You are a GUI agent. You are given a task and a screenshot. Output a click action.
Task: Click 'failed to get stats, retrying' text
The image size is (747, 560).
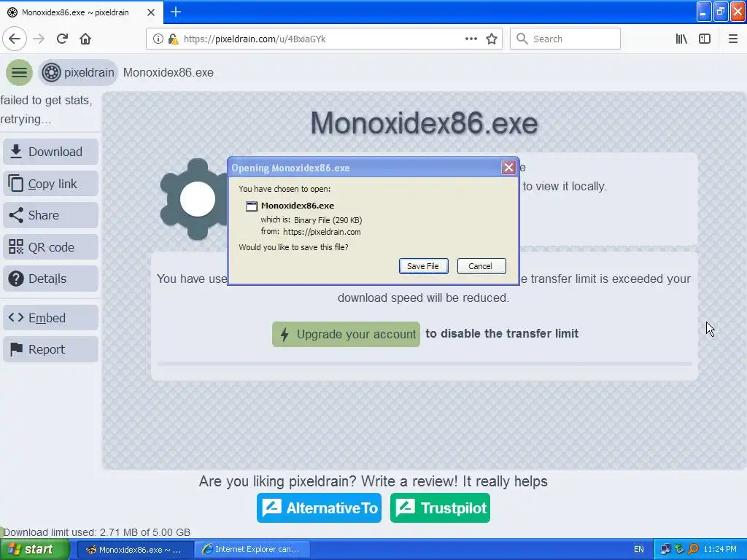coord(46,109)
